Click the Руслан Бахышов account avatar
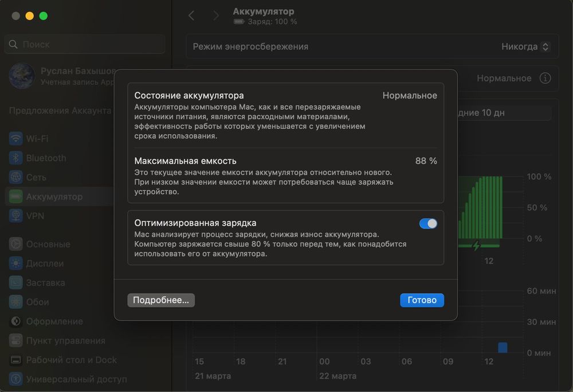The height and width of the screenshot is (392, 573). pyautogui.click(x=22, y=76)
